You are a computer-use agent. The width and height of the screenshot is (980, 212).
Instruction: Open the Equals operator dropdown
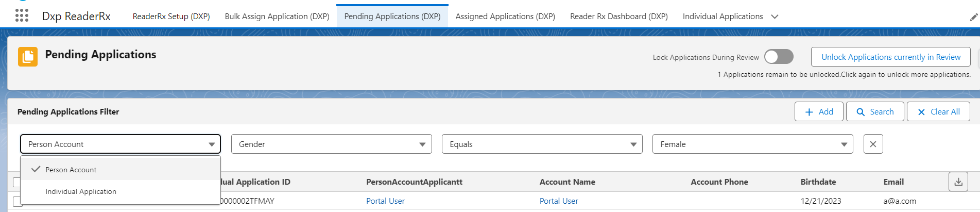tap(542, 144)
